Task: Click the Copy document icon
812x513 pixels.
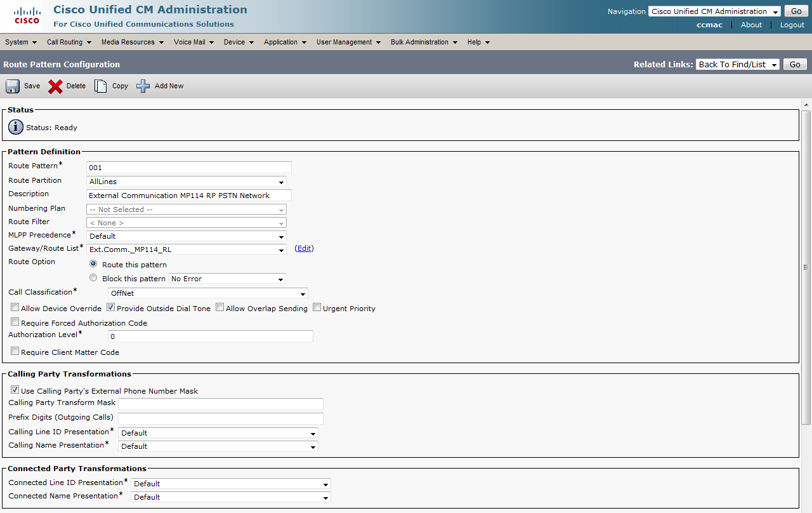Action: [x=100, y=86]
